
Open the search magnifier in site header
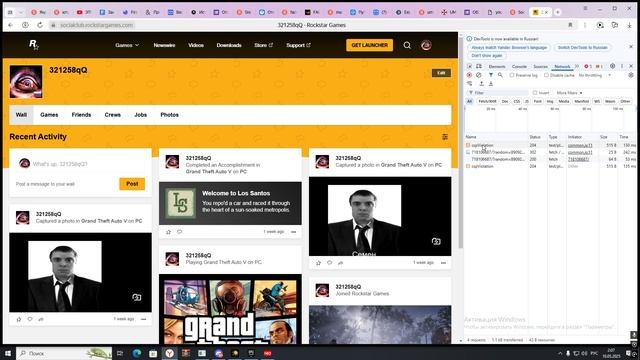point(407,45)
